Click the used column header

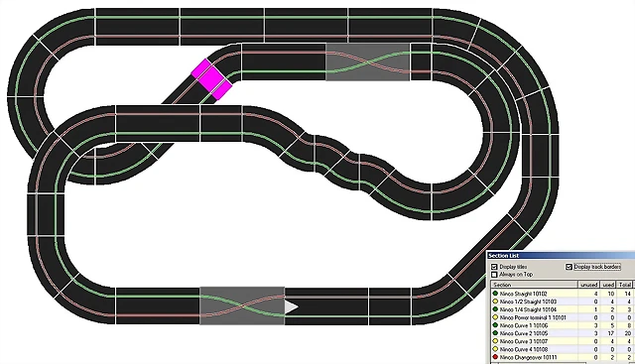pos(608,285)
